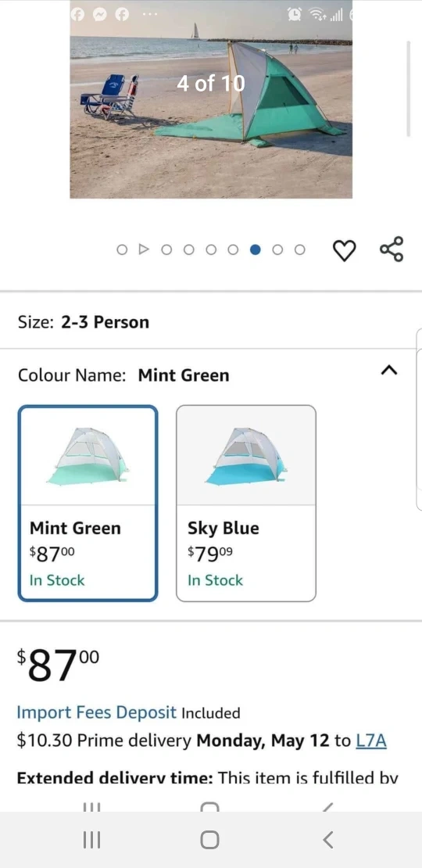
Task: Tap the video play indicator in carousel
Action: click(x=144, y=249)
